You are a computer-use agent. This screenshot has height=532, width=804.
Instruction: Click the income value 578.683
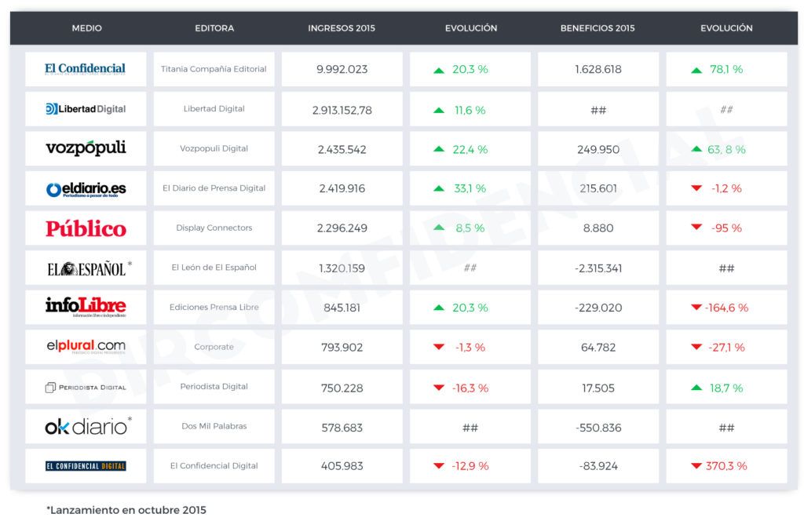point(342,428)
